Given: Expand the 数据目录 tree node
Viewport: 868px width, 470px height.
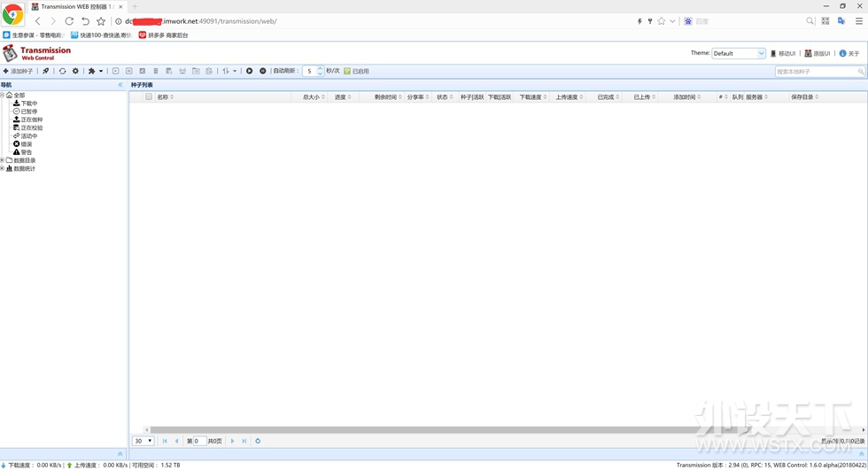Looking at the screenshot, I should (2, 160).
